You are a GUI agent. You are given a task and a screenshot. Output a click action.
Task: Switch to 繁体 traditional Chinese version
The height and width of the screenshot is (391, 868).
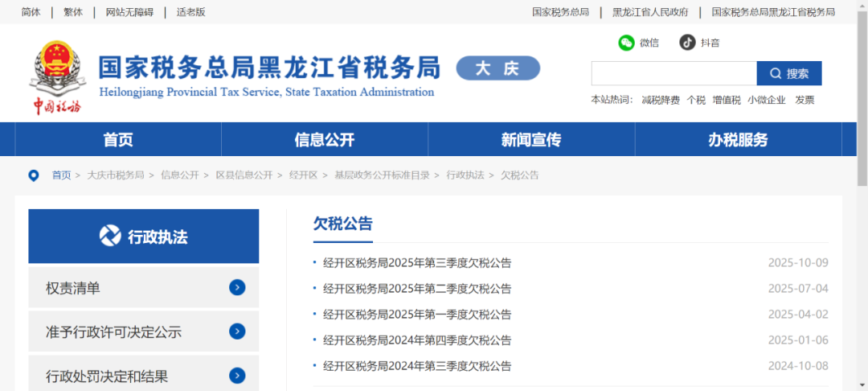pos(73,12)
